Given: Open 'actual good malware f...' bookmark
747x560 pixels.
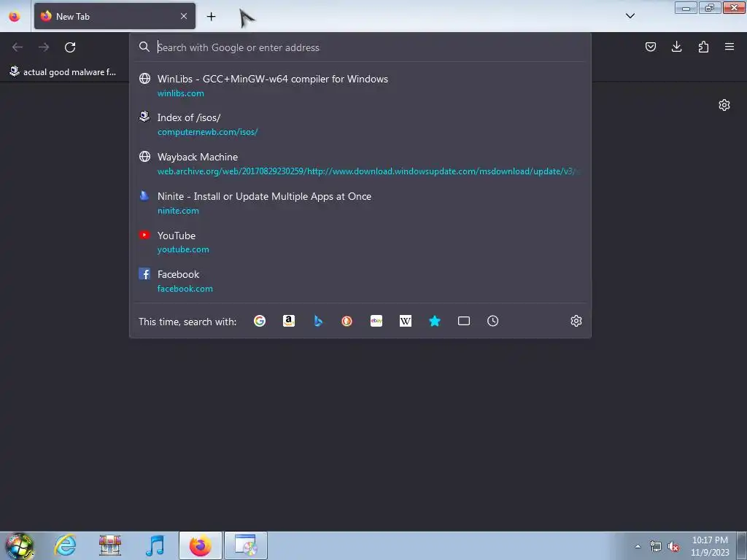Looking at the screenshot, I should 63,72.
